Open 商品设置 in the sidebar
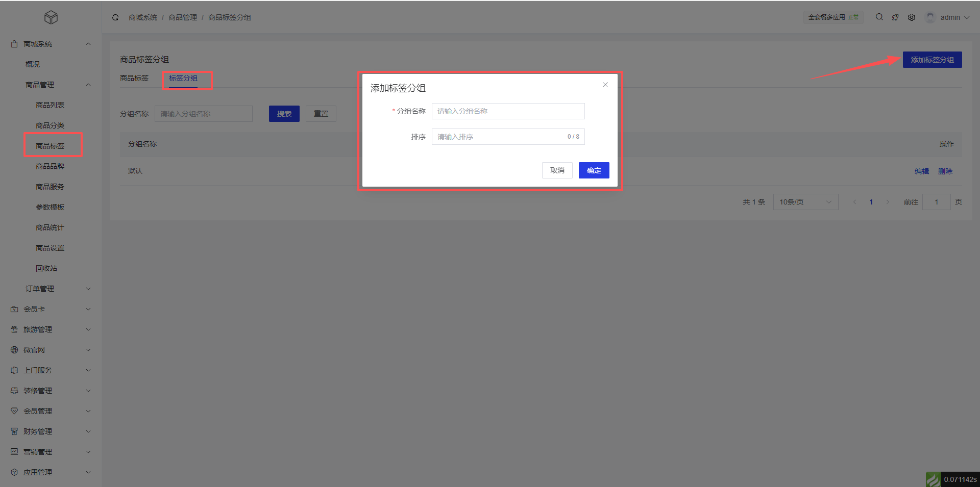This screenshot has height=487, width=980. tap(50, 248)
